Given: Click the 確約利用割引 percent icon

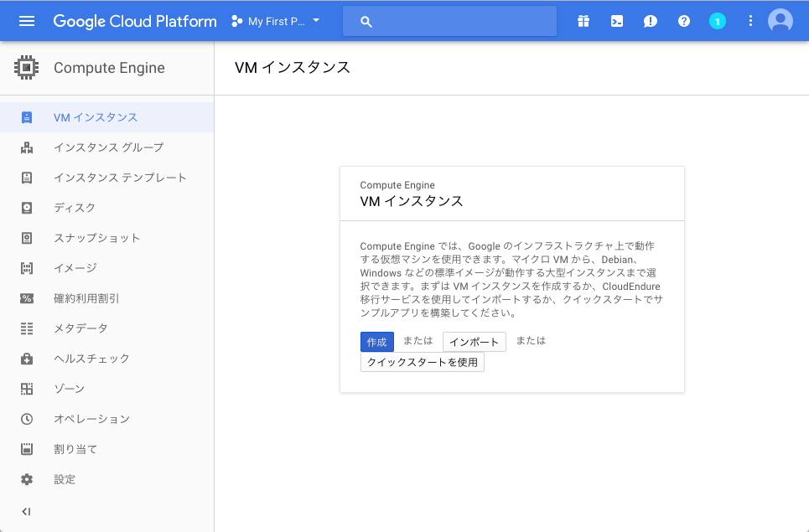Looking at the screenshot, I should click(x=26, y=298).
